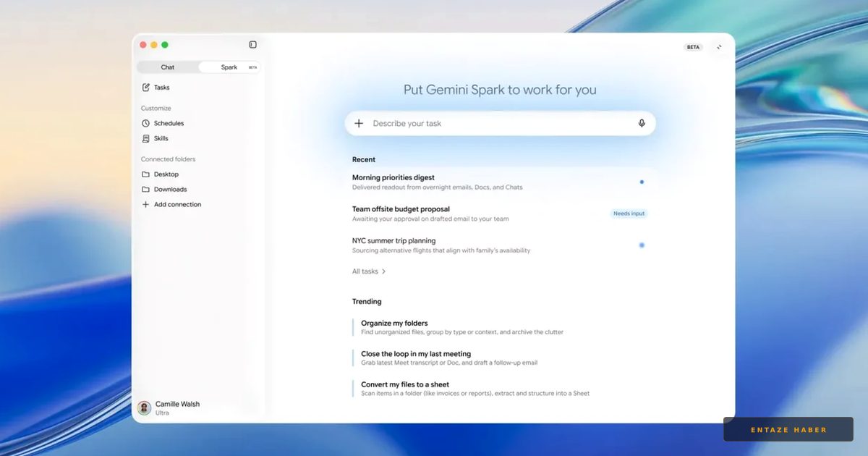Click the small BETA label next to Spark
This screenshot has height=456, width=868.
point(252,67)
